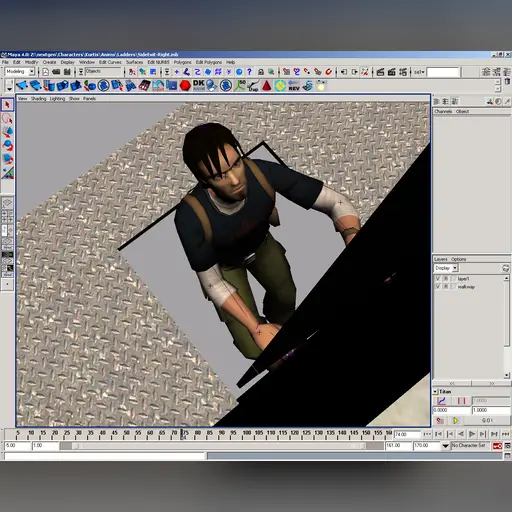Click the lock selection icon
Screen dimensions: 512x512
point(261,72)
